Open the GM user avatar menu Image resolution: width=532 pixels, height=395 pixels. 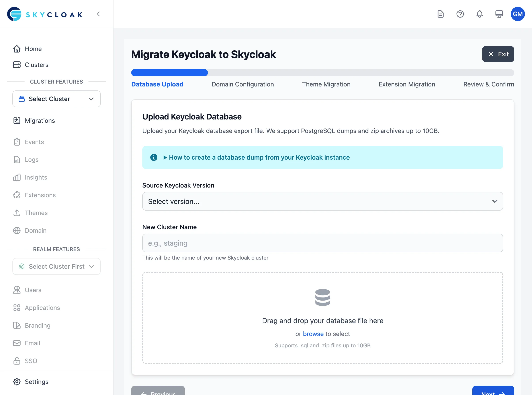(x=517, y=14)
